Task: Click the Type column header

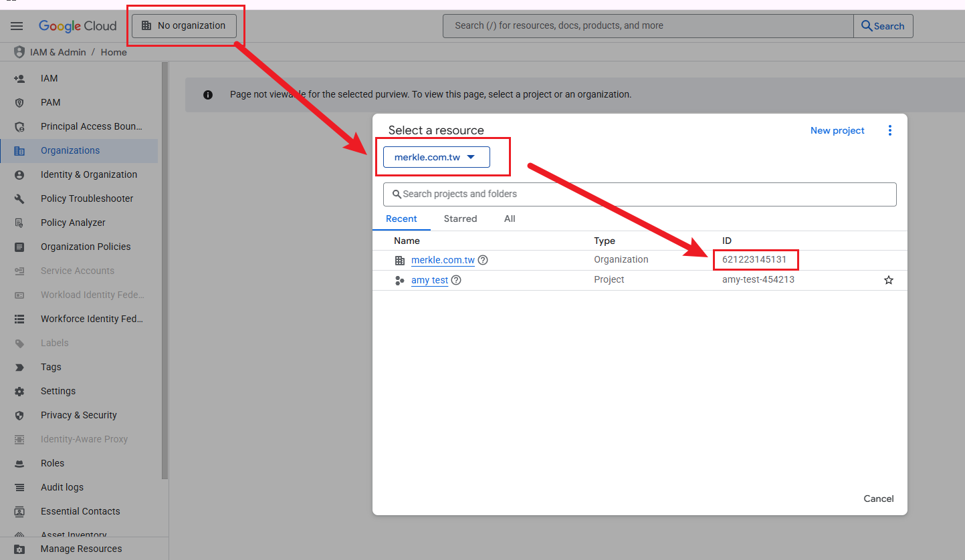Action: coord(605,241)
